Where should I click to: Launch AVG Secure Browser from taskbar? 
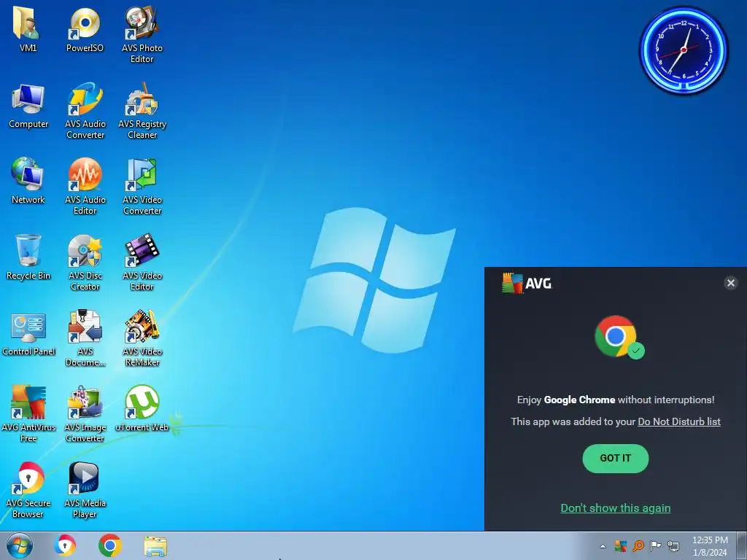[65, 545]
